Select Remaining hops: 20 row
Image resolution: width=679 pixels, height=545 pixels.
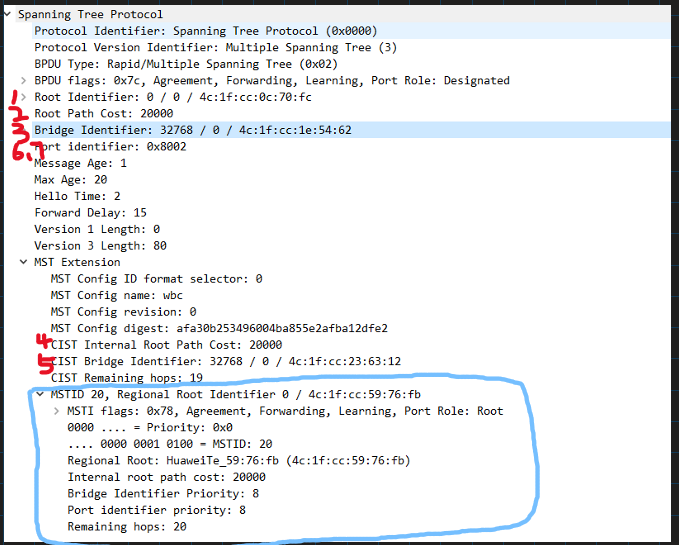[368, 526]
